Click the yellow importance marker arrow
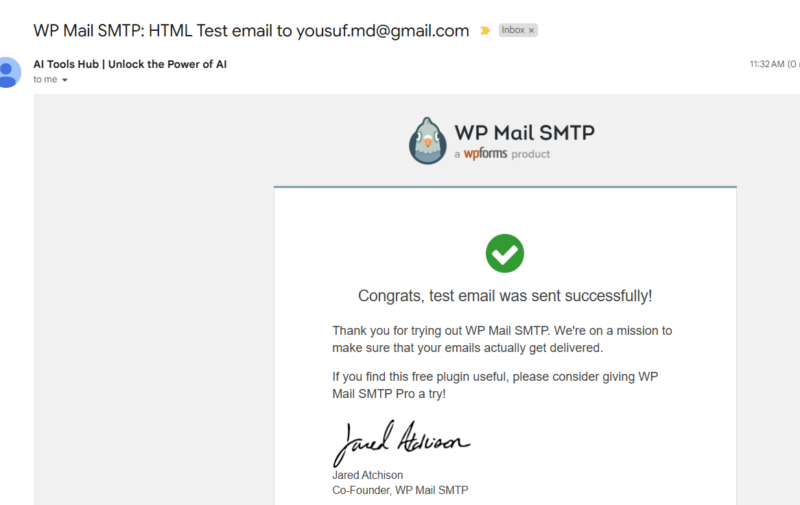 tap(485, 31)
